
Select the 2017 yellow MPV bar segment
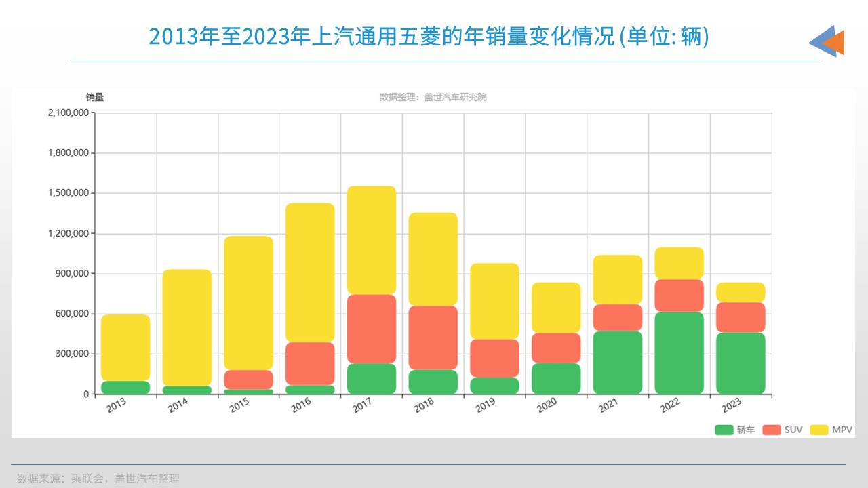point(372,240)
